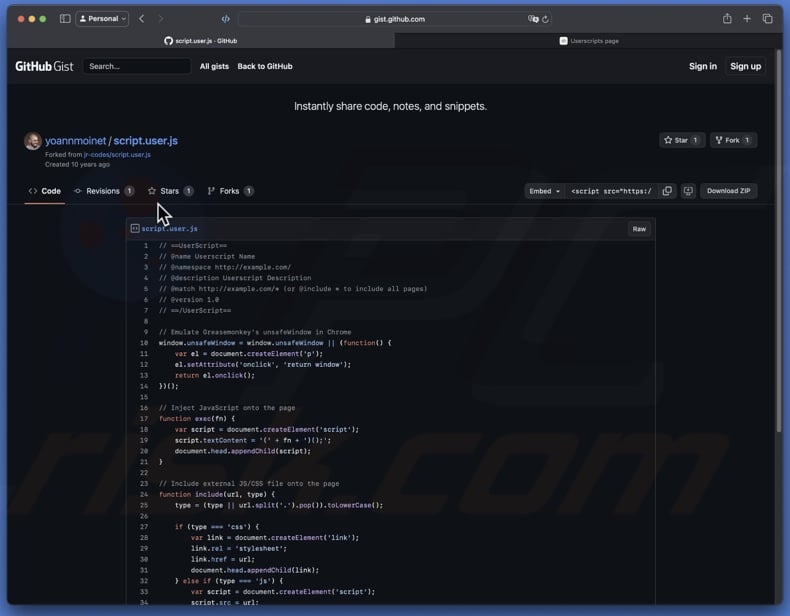Open yoannmoinet's avatar picture
This screenshot has height=616, width=790.
pyautogui.click(x=33, y=141)
